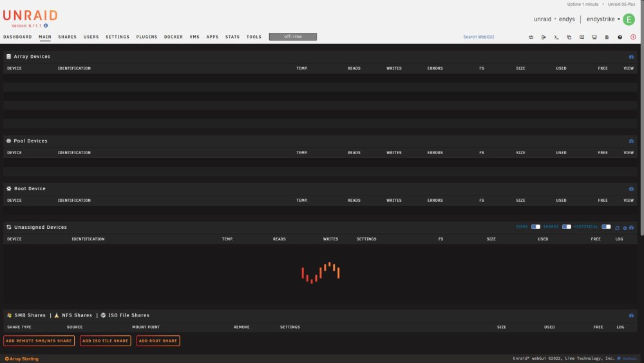Toggle the help question-mark icon
Viewport: 644px width, 363px height.
(620, 37)
